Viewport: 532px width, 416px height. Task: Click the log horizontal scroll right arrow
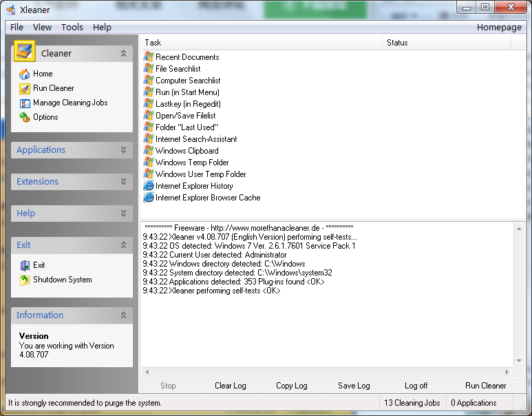(507, 372)
